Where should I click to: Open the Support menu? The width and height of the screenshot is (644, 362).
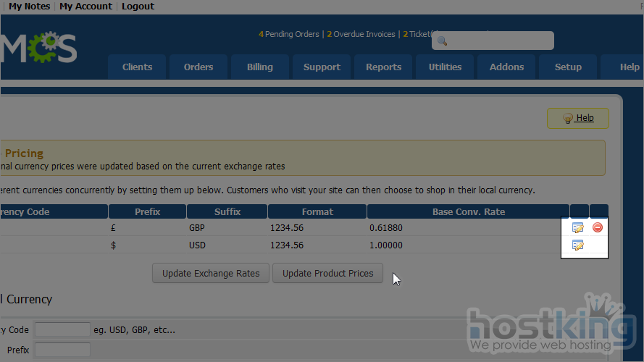click(322, 67)
